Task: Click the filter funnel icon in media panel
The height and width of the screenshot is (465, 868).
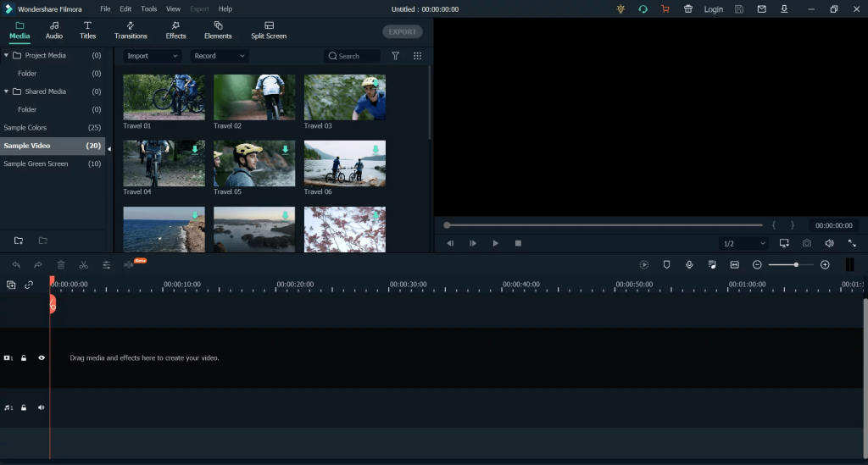Action: [x=395, y=56]
